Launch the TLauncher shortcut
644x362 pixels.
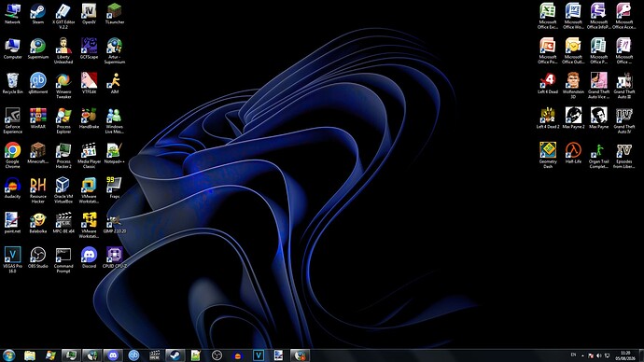tap(114, 14)
